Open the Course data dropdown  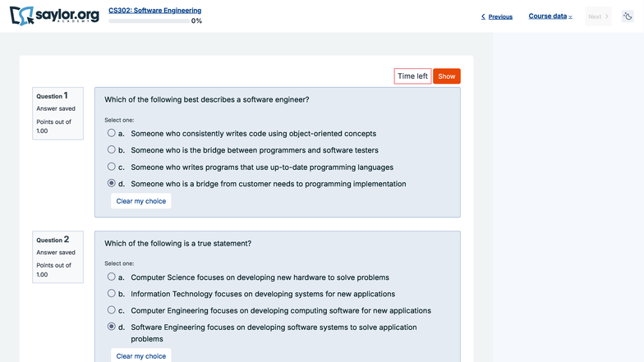[550, 16]
